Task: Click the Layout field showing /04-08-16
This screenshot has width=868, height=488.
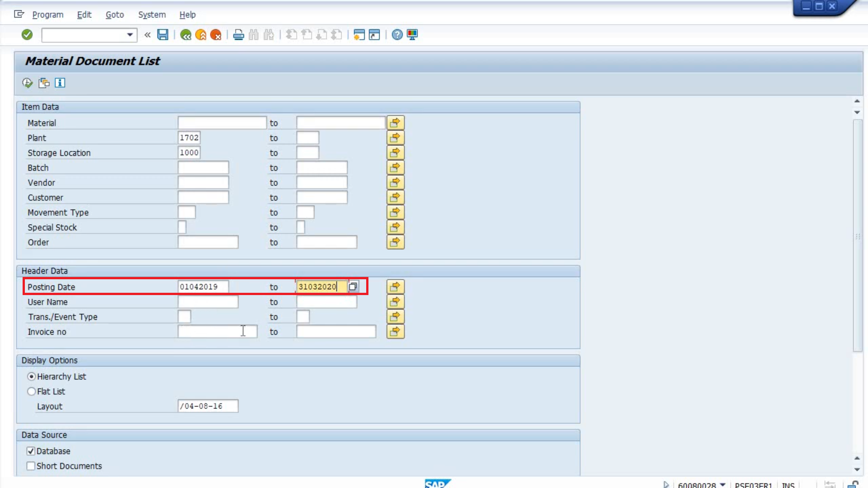Action: click(208, 406)
